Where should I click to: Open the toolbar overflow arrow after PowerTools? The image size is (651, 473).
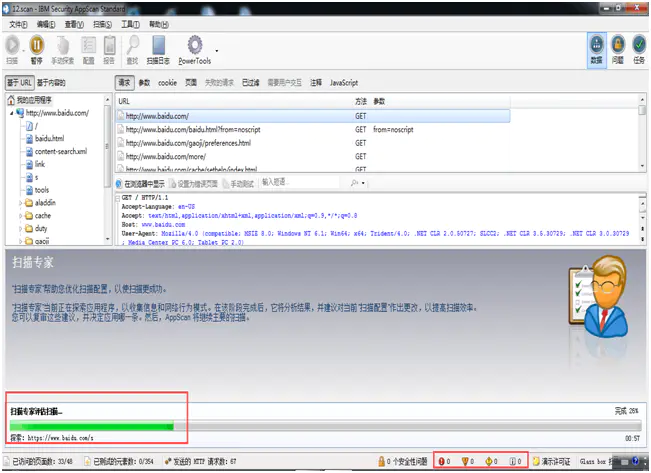click(217, 51)
